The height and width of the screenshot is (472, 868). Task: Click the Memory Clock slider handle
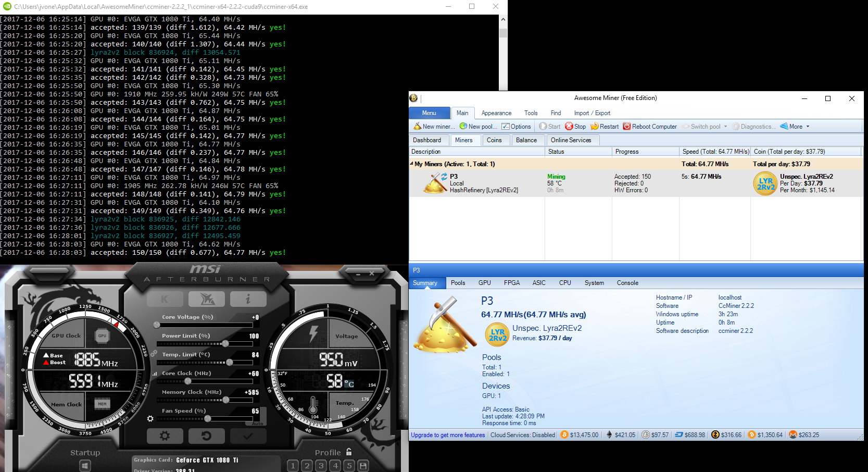[226, 400]
